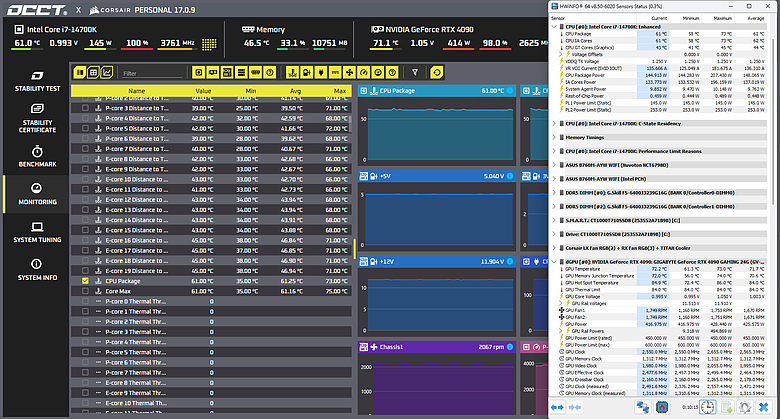Viewport: 780px width, 419px height.
Task: Toggle the clock frequency sensor type icon
Action: [378, 73]
